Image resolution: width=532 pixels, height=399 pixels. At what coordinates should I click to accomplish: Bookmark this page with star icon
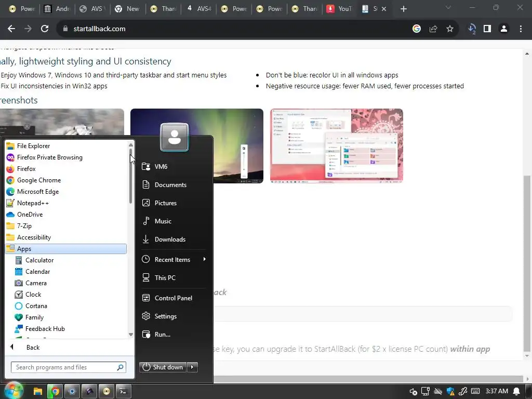(x=450, y=29)
